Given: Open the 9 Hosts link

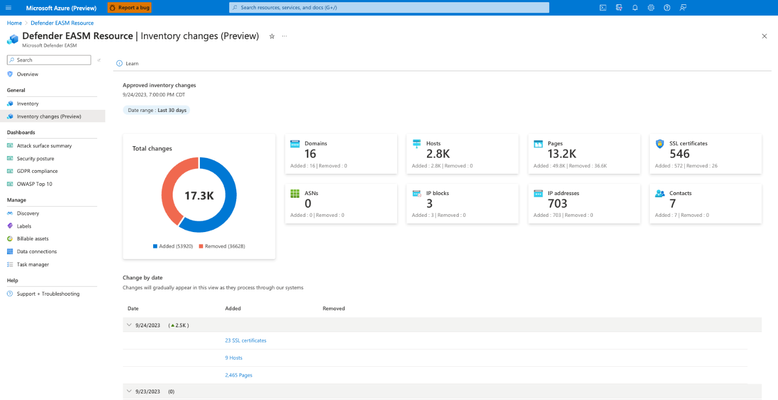Looking at the screenshot, I should (234, 358).
